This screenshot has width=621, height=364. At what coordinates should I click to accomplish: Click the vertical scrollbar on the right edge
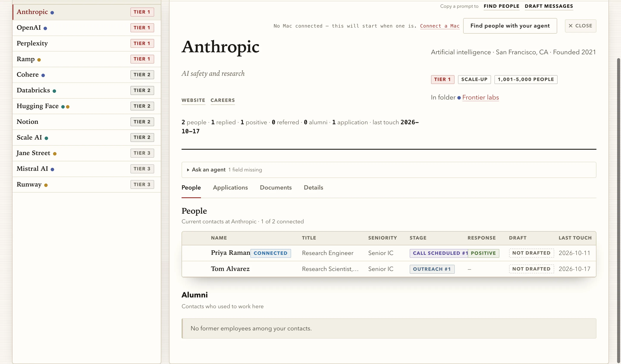tap(619, 210)
